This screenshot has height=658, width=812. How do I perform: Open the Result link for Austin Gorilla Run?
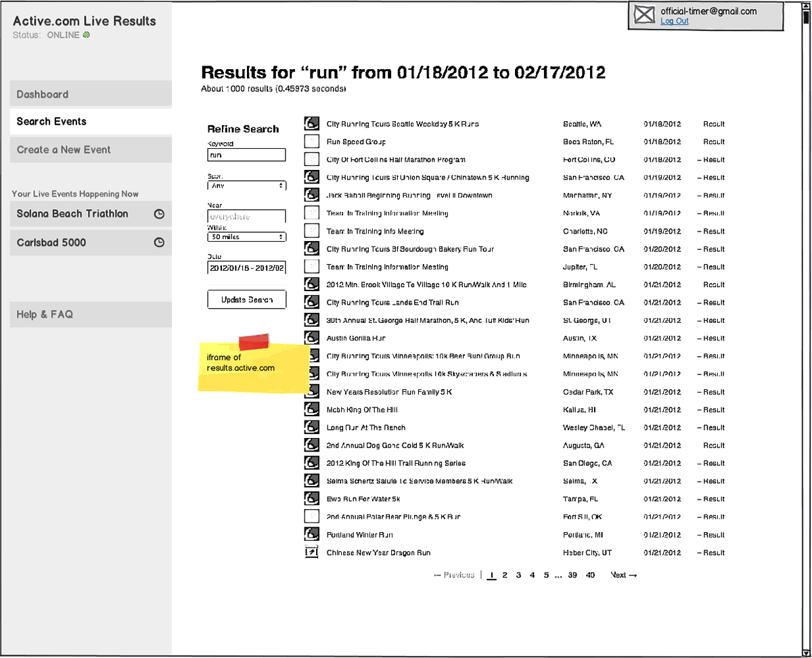711,338
